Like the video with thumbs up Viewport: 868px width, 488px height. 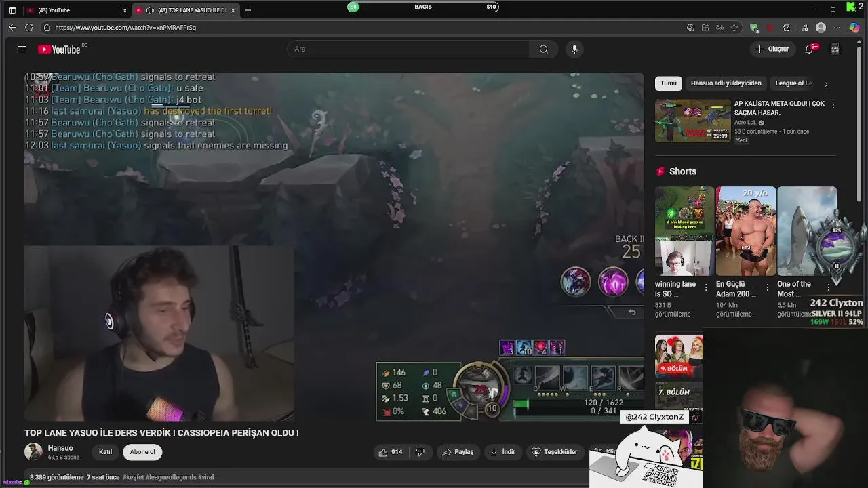click(392, 452)
